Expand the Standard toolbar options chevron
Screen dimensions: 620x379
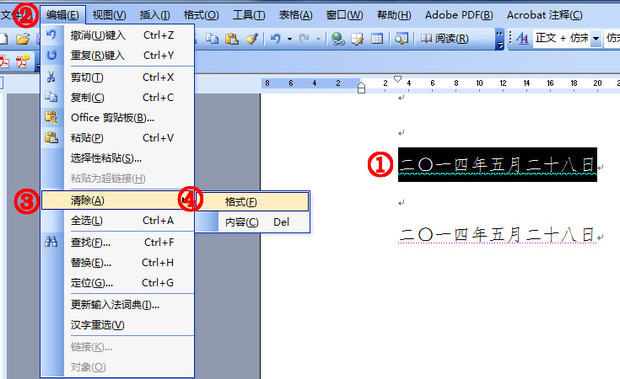(500, 38)
